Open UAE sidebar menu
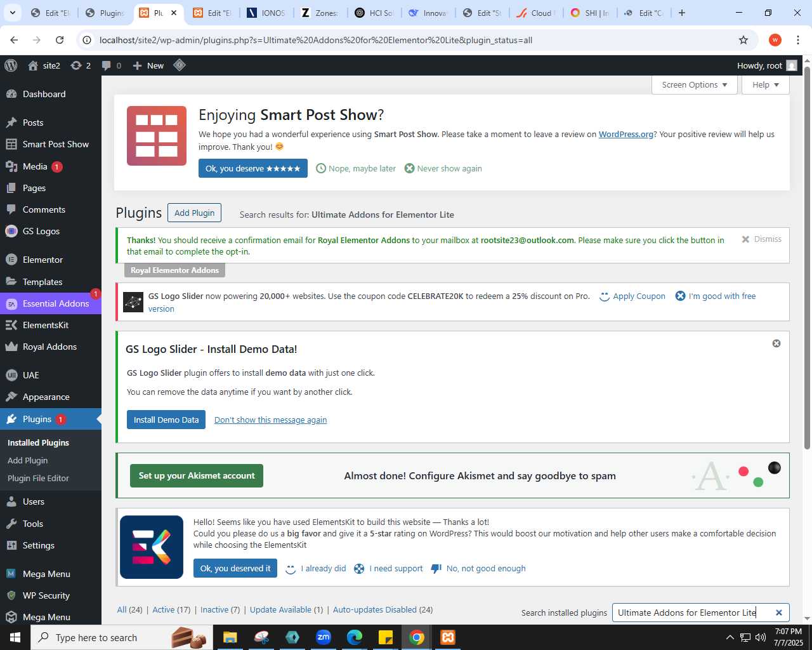This screenshot has width=812, height=650. (51, 375)
